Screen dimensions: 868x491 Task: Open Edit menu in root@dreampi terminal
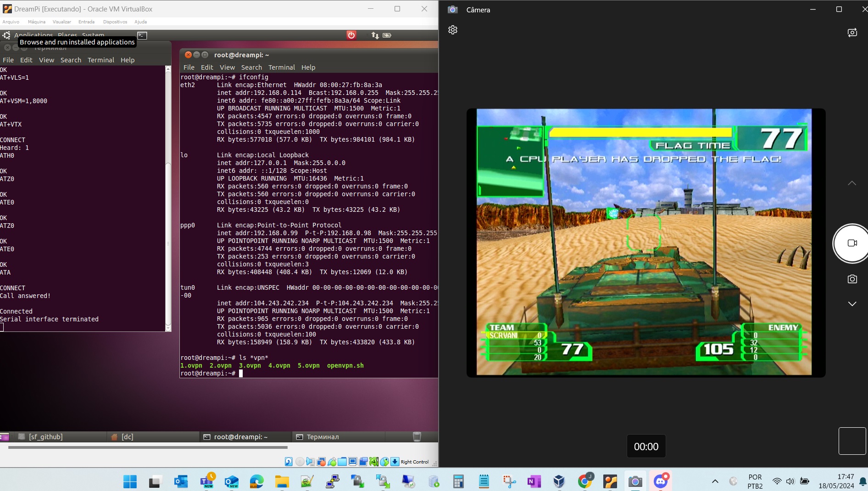(207, 67)
